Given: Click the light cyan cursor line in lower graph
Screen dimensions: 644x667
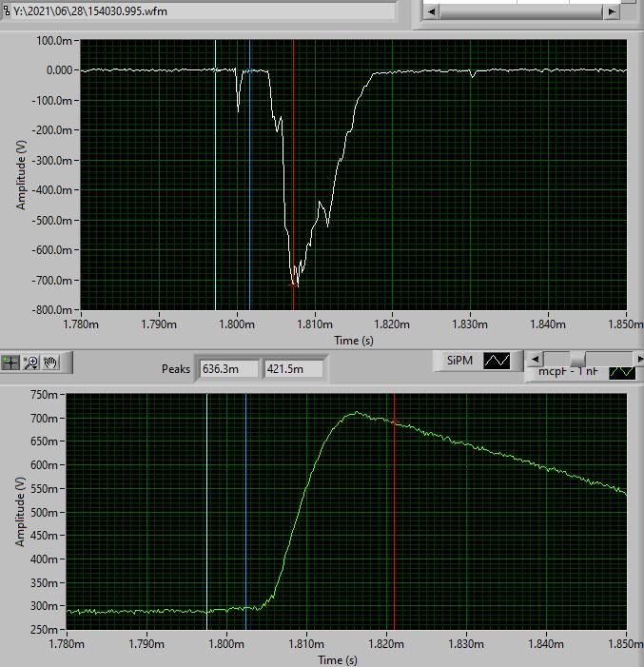Looking at the screenshot, I should click(x=207, y=510).
